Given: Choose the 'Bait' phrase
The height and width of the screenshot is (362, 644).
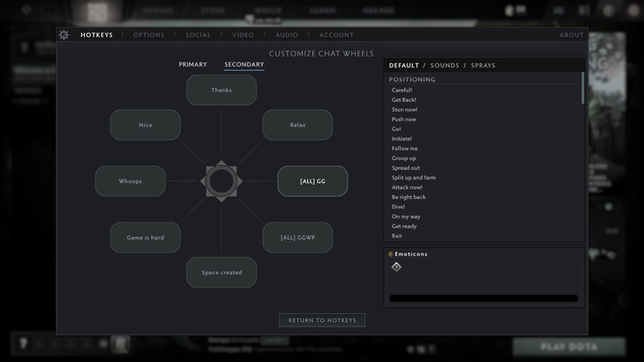Looking at the screenshot, I should pos(397,236).
